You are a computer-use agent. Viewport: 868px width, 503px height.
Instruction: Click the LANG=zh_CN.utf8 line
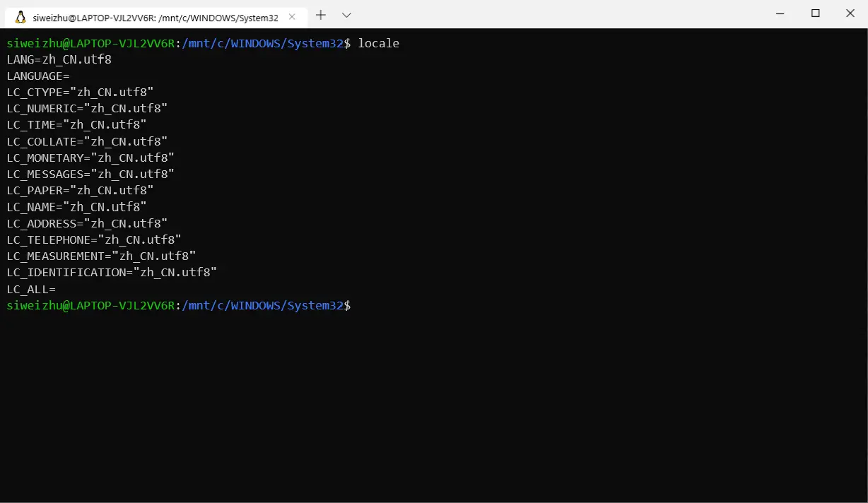pyautogui.click(x=59, y=60)
